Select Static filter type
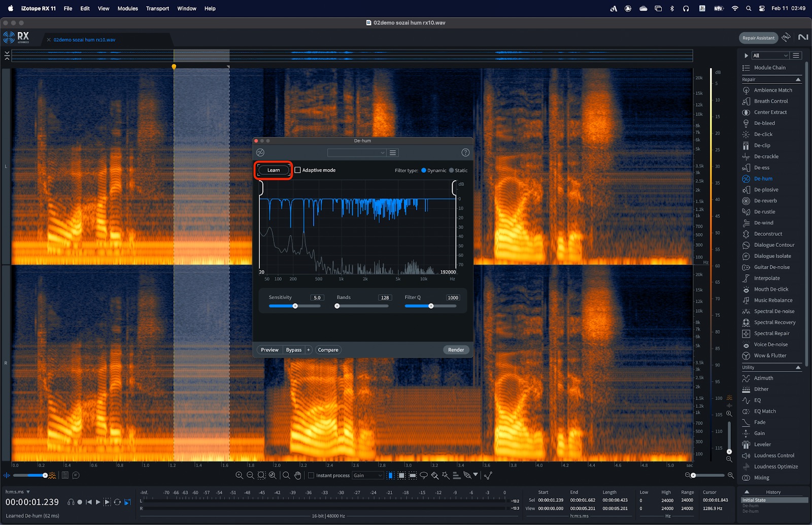The image size is (812, 525). pos(452,171)
